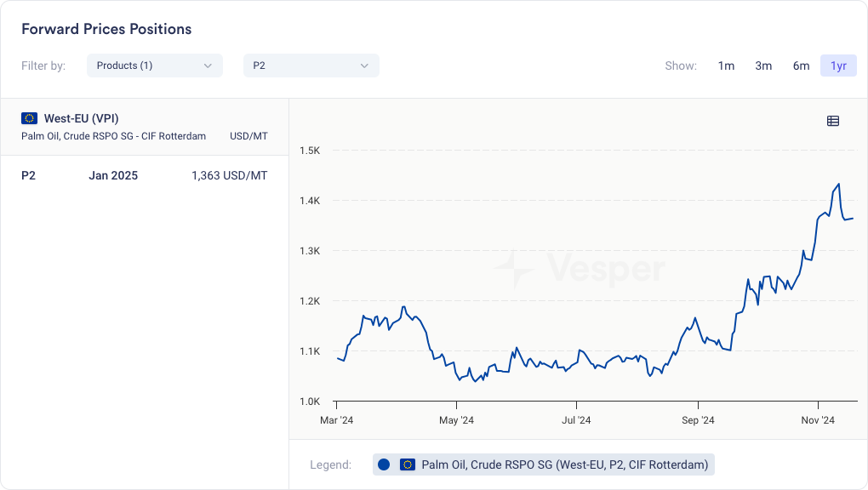Viewport: 868px width, 490px height.
Task: Click the chevron arrow in Products filter
Action: 208,66
